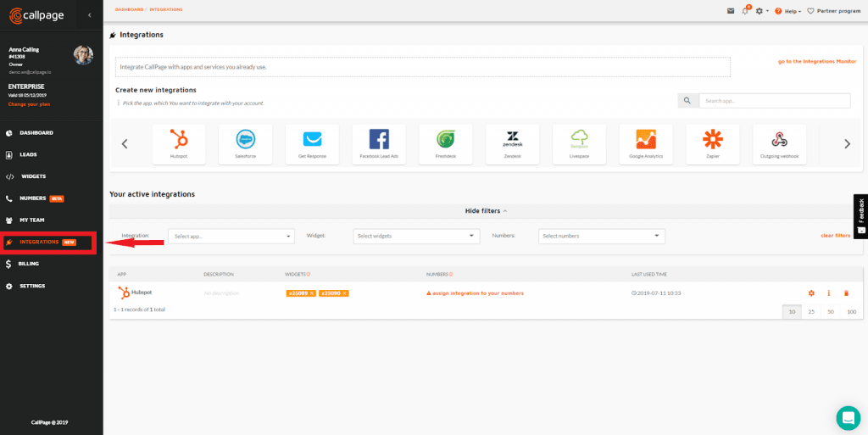Open Widgets section in sidebar

(33, 176)
